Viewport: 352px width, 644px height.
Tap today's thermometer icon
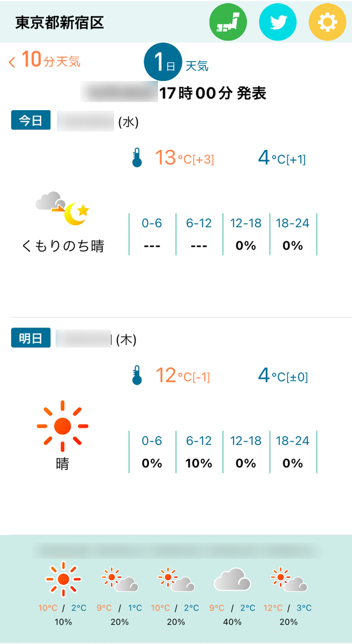tap(137, 158)
